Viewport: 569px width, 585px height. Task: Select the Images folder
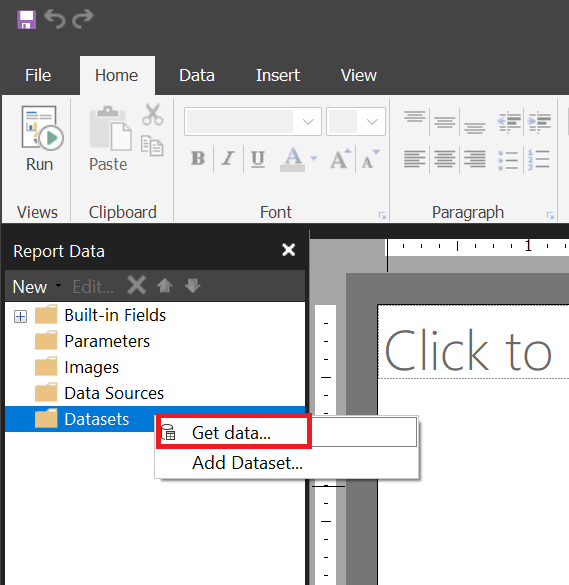click(77, 367)
